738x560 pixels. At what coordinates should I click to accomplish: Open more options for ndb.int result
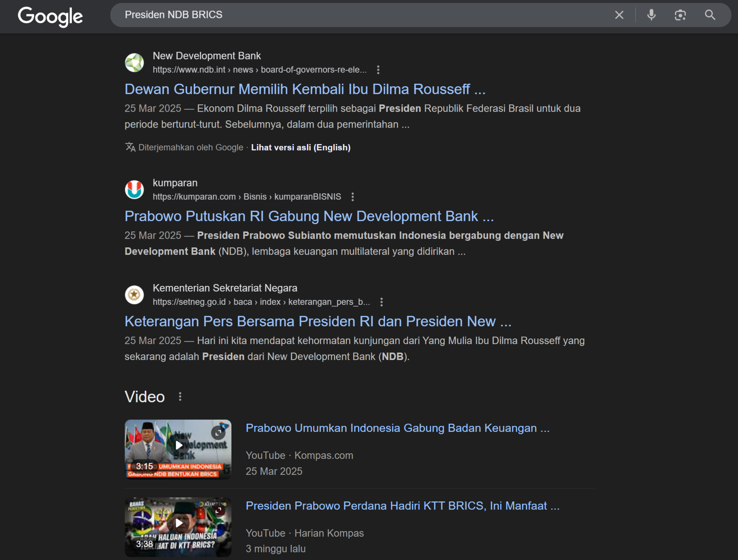tap(378, 70)
